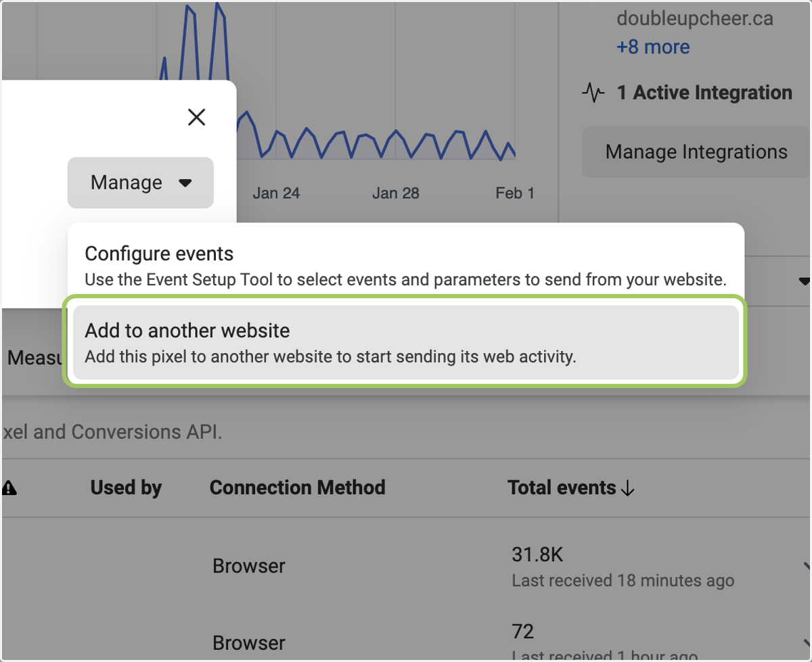Open the +8 more websites link
This screenshot has height=662, width=812.
tap(653, 47)
